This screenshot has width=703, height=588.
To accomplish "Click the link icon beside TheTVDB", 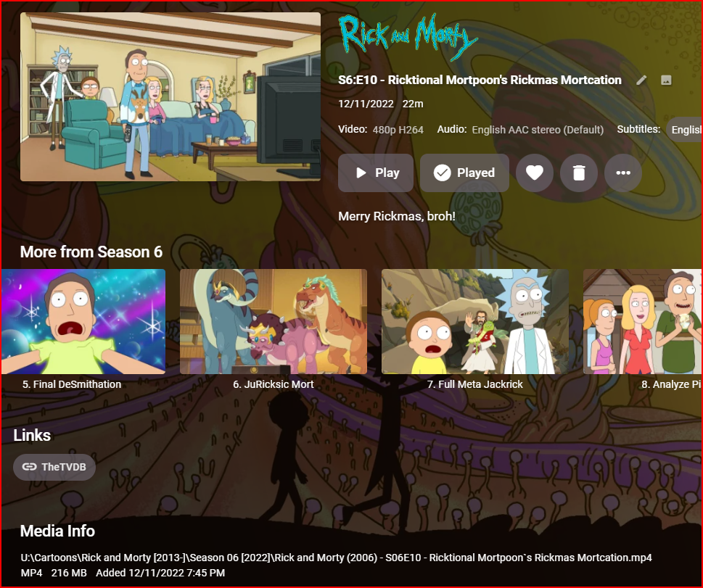I will coord(29,467).
